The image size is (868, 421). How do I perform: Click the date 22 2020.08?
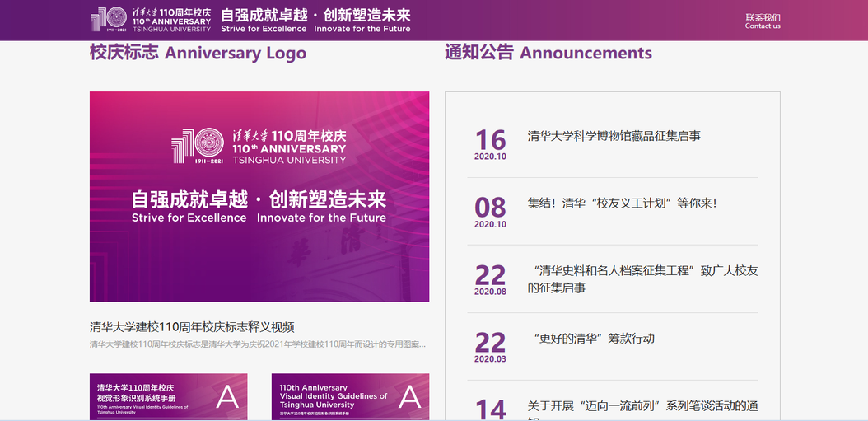(490, 280)
